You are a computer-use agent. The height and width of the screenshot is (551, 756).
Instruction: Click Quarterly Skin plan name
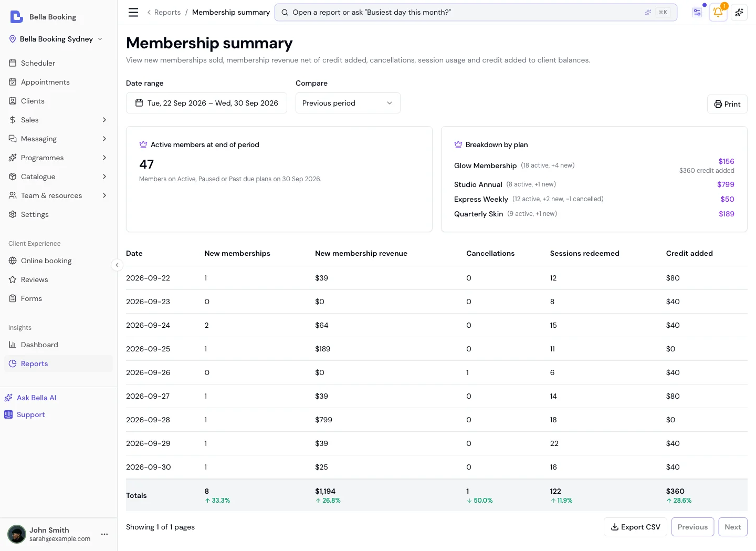pyautogui.click(x=478, y=214)
